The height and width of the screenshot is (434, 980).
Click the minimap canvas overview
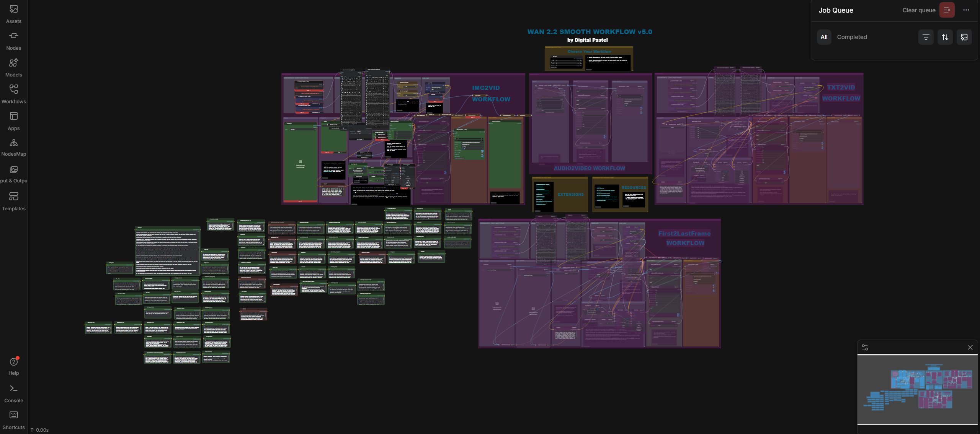(917, 389)
